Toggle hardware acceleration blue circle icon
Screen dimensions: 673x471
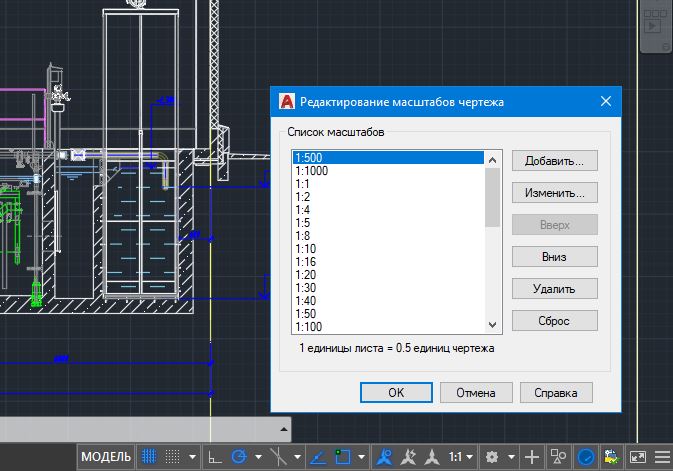click(x=586, y=457)
